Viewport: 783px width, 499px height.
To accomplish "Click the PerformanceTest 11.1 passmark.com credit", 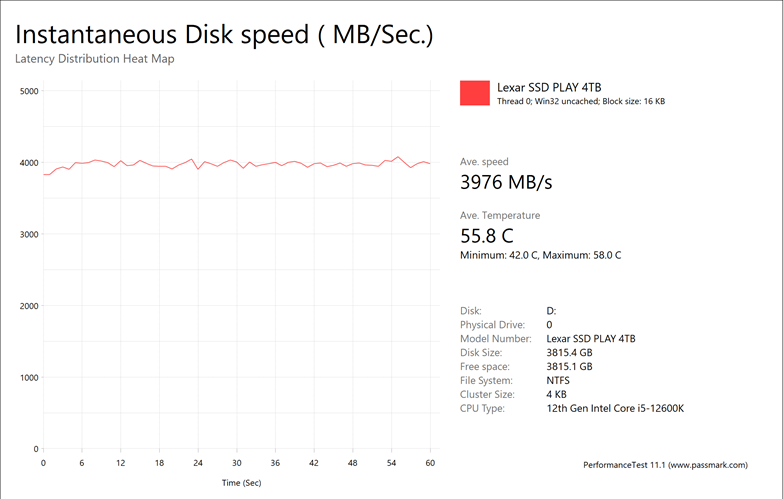I will [x=675, y=465].
